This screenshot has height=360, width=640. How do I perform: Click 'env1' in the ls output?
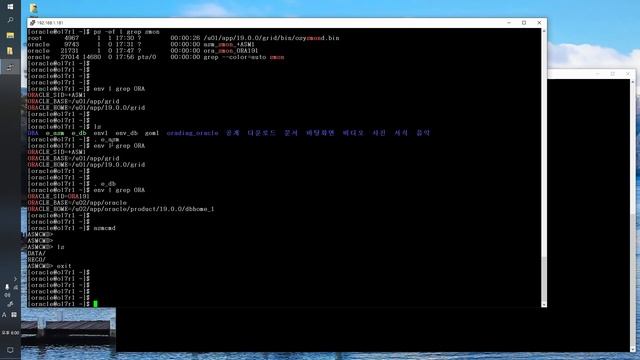tap(101, 133)
